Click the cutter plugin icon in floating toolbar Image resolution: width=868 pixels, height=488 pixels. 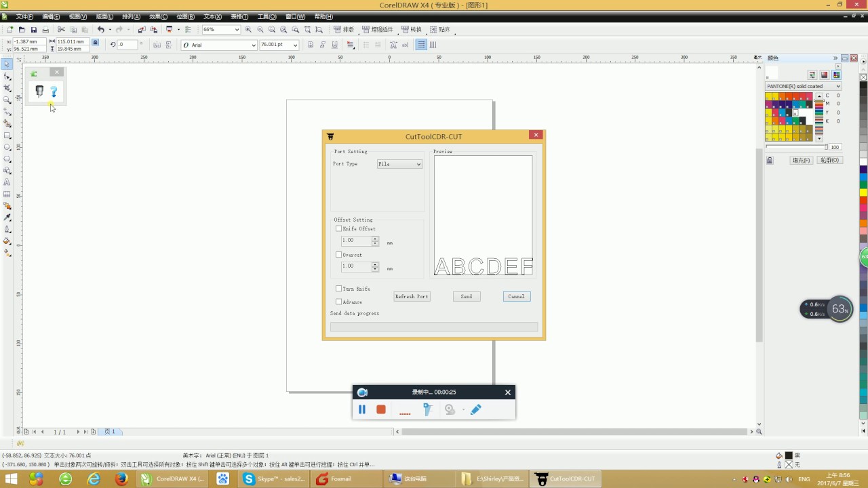pos(39,91)
